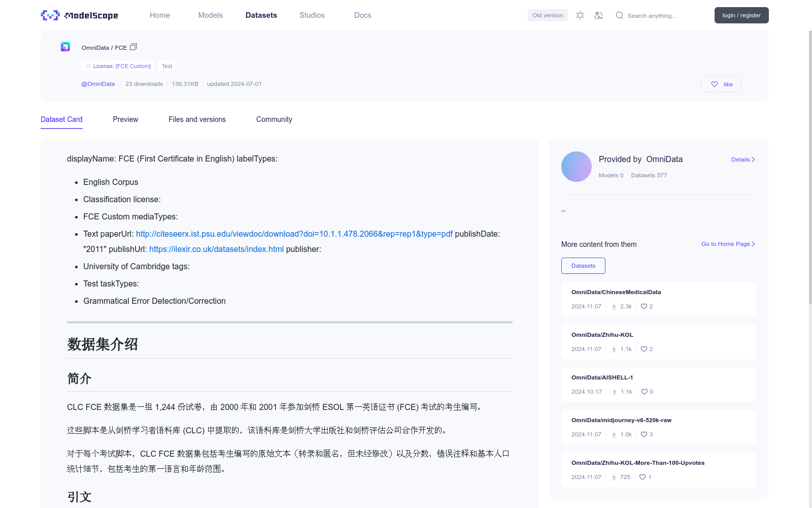Click the Test tag
This screenshot has width=812, height=508.
[x=167, y=66]
